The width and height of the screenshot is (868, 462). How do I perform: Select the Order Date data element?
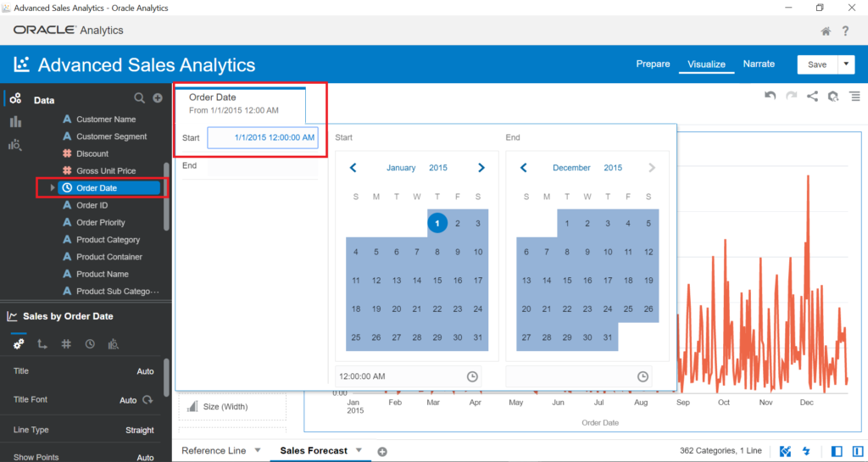coord(109,187)
